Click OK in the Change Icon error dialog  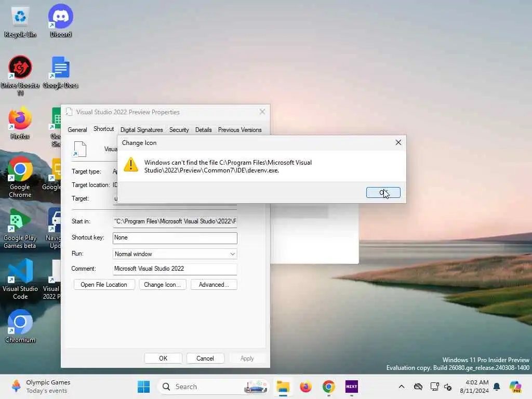(x=383, y=192)
